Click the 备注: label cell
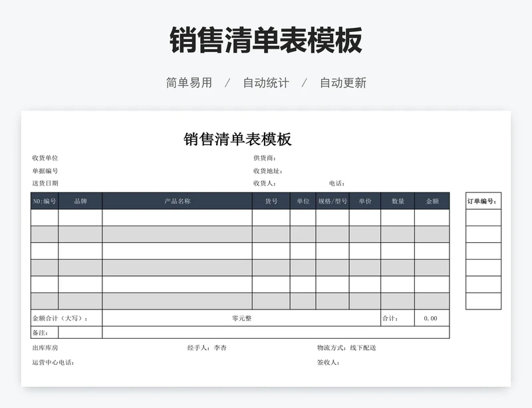The width and height of the screenshot is (532, 408). [x=45, y=333]
